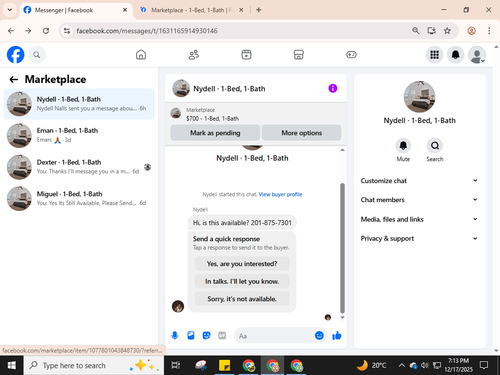Record a voice clip microphone icon
The height and width of the screenshot is (375, 500).
(x=175, y=335)
